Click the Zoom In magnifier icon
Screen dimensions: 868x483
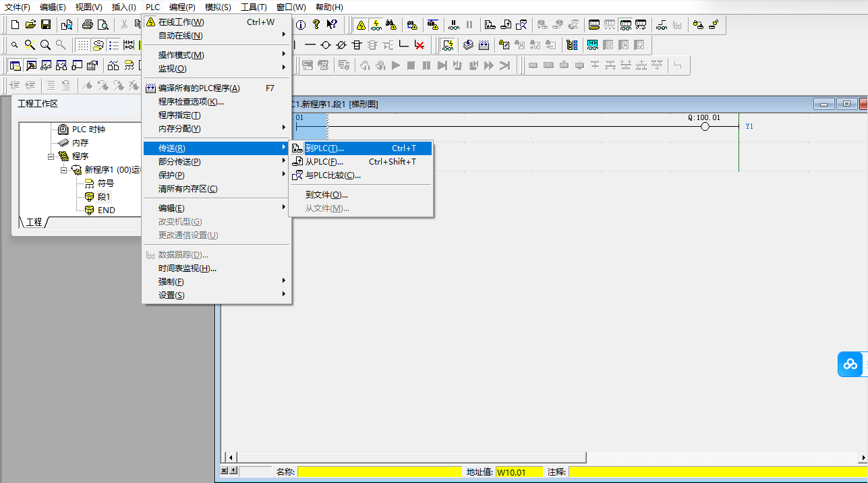pos(45,45)
